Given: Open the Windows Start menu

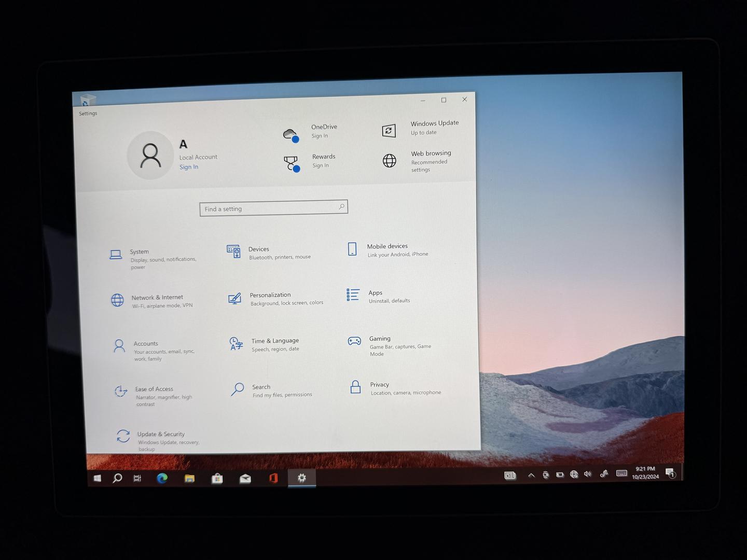Looking at the screenshot, I should (97, 478).
